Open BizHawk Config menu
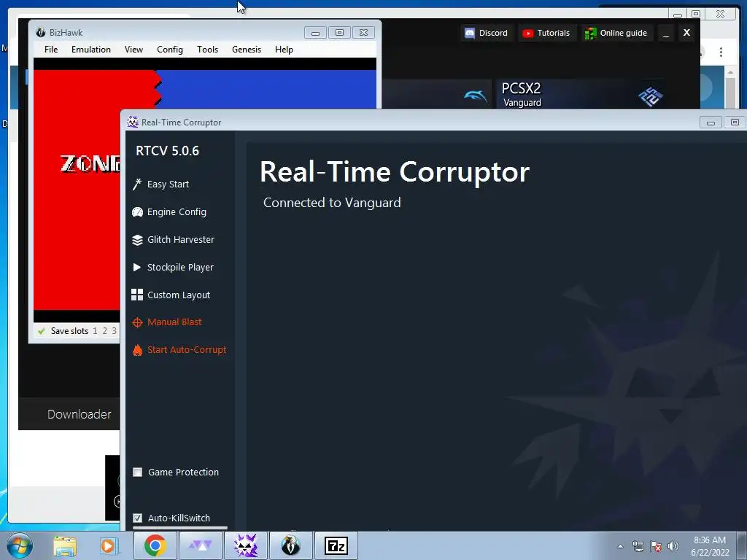 pyautogui.click(x=170, y=50)
